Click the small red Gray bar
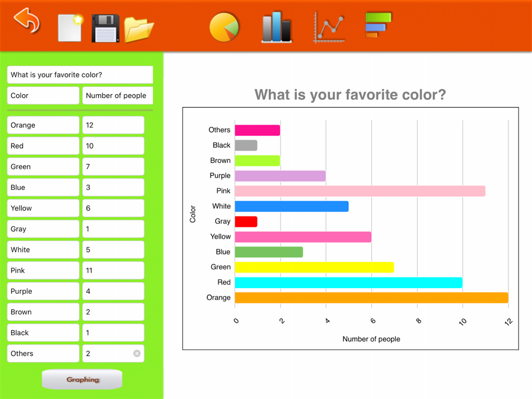 246,221
